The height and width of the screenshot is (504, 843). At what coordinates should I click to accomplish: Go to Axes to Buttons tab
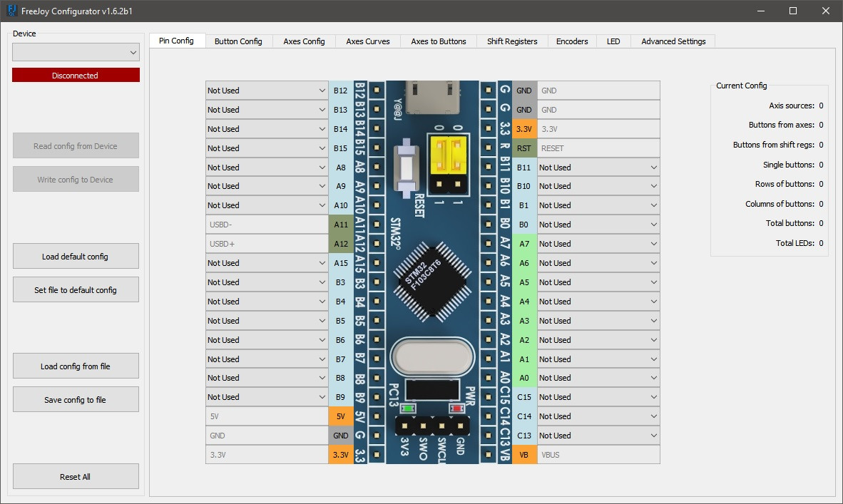pyautogui.click(x=438, y=41)
